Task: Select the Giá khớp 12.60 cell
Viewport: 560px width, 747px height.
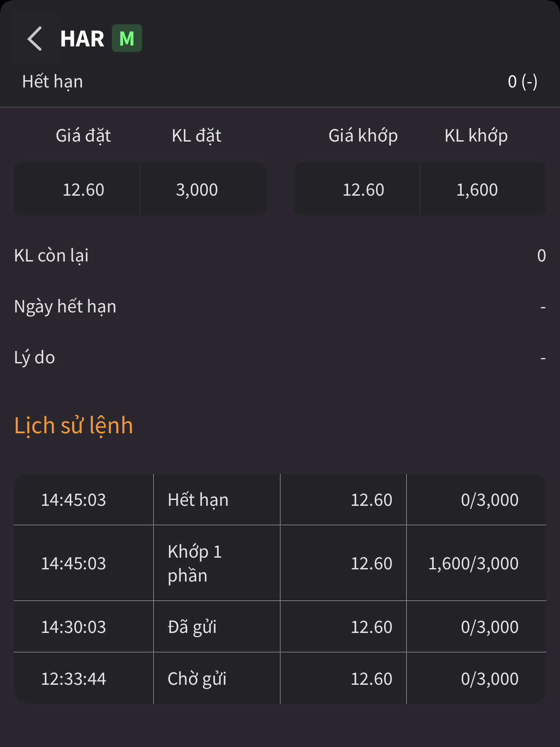Action: coord(363,189)
